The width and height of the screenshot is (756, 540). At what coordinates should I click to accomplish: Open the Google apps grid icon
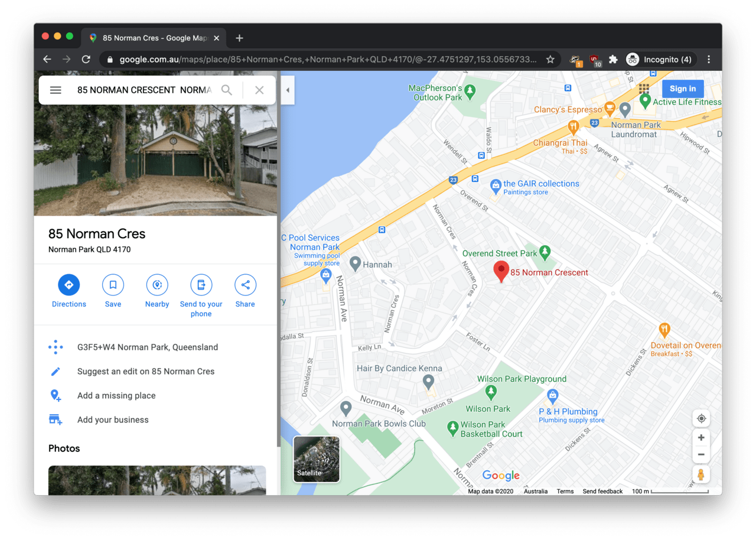click(644, 89)
